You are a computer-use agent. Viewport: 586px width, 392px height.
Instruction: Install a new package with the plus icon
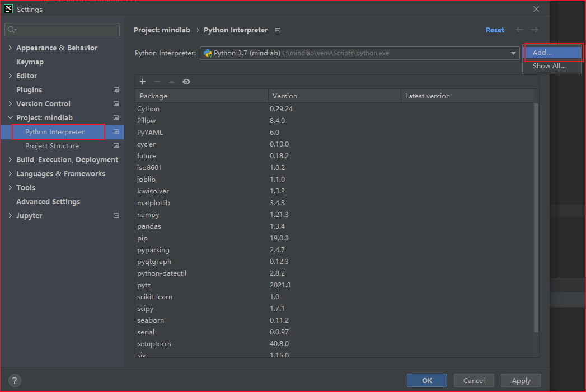143,82
